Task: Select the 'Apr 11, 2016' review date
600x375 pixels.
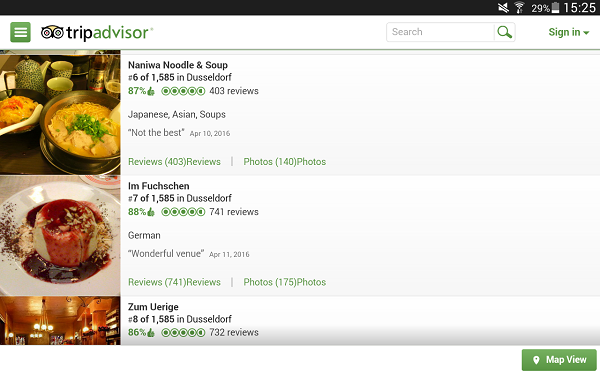Action: 229,254
